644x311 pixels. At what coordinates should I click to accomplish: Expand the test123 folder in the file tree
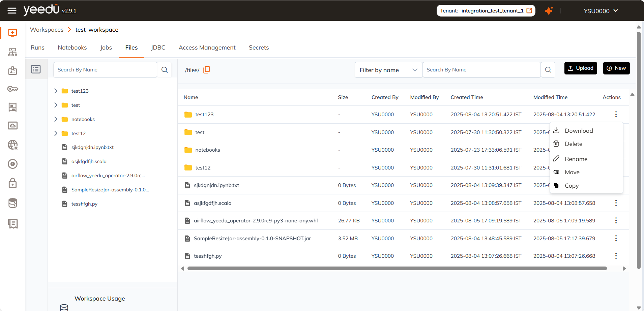(56, 91)
